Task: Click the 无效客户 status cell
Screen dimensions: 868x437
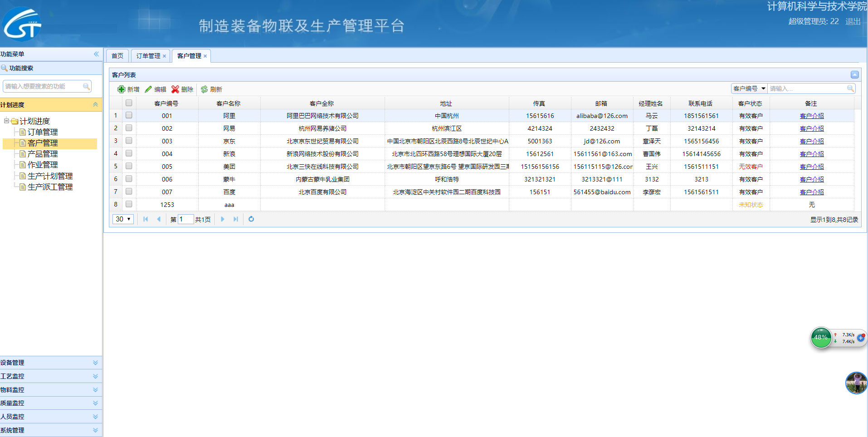Action: (x=751, y=167)
